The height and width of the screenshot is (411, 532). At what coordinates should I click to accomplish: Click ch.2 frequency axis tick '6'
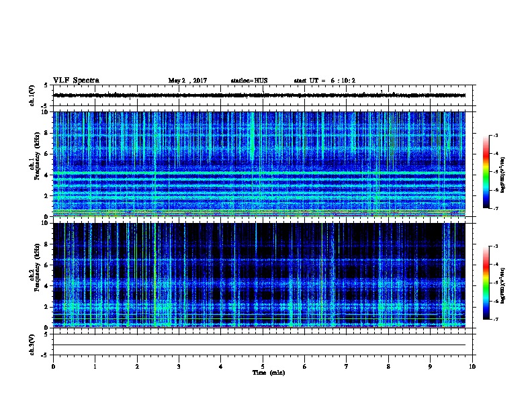click(x=47, y=265)
